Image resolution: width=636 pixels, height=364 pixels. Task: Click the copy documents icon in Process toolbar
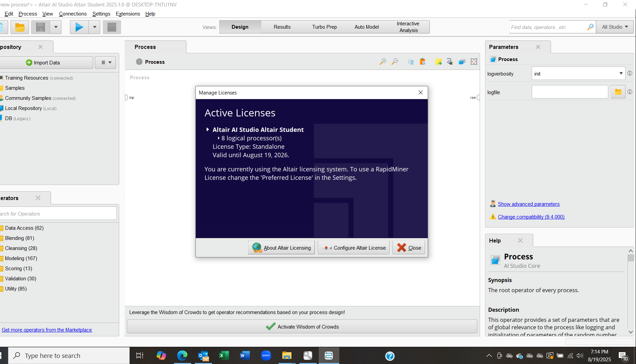(x=410, y=62)
